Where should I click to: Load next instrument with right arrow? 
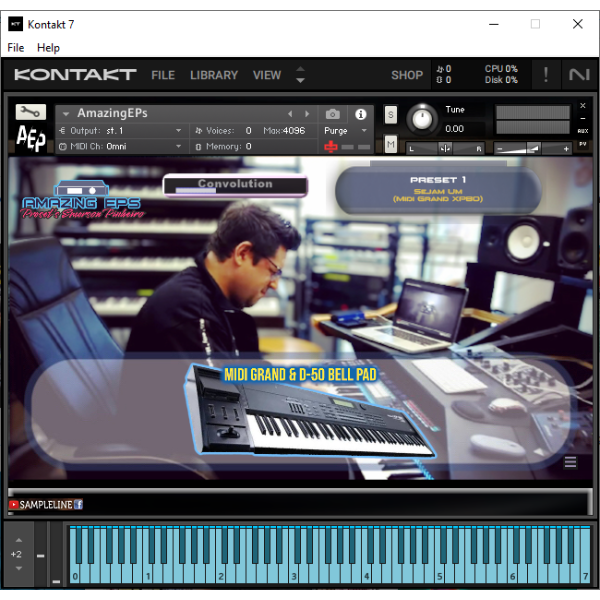[x=307, y=114]
